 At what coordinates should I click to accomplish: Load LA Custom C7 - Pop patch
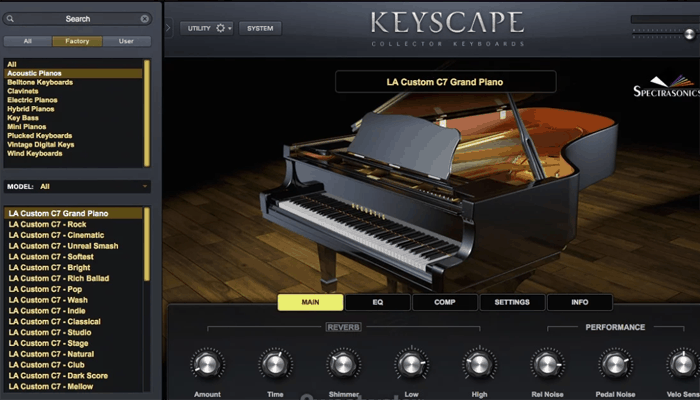tap(74, 289)
